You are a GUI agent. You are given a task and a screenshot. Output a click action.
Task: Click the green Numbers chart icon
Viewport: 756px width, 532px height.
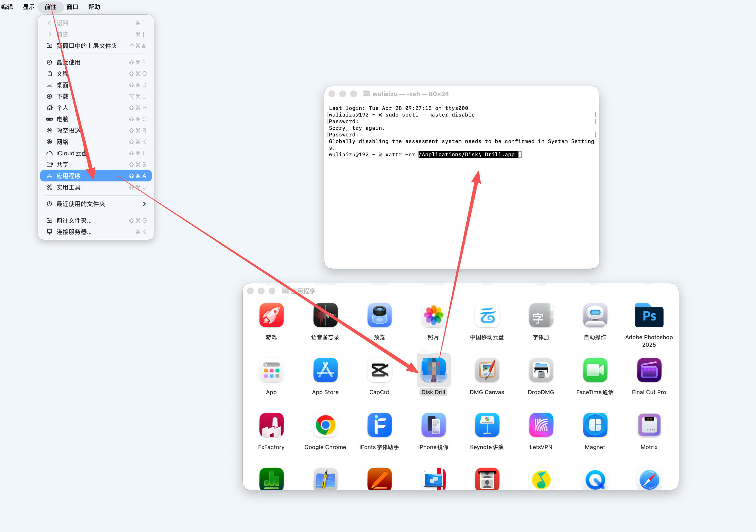[x=271, y=479]
